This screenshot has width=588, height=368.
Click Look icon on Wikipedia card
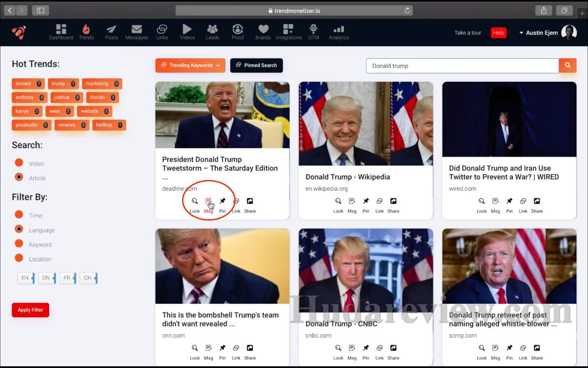click(338, 201)
